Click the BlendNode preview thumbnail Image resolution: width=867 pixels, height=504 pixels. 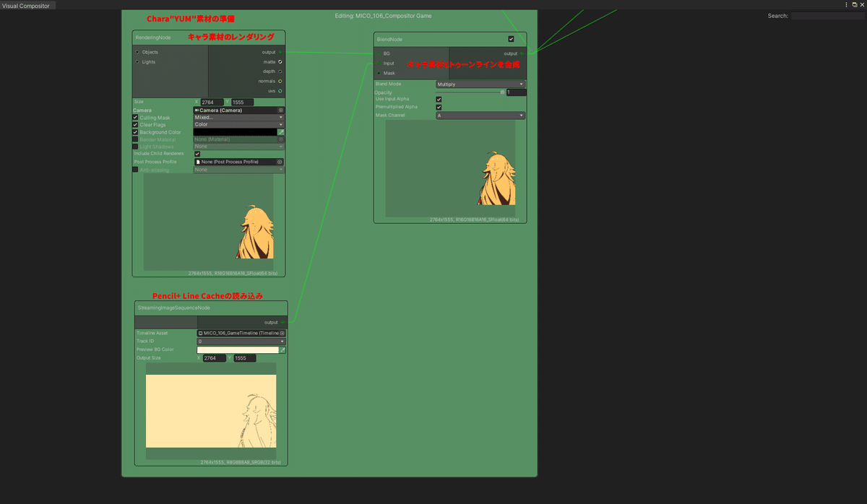point(450,168)
